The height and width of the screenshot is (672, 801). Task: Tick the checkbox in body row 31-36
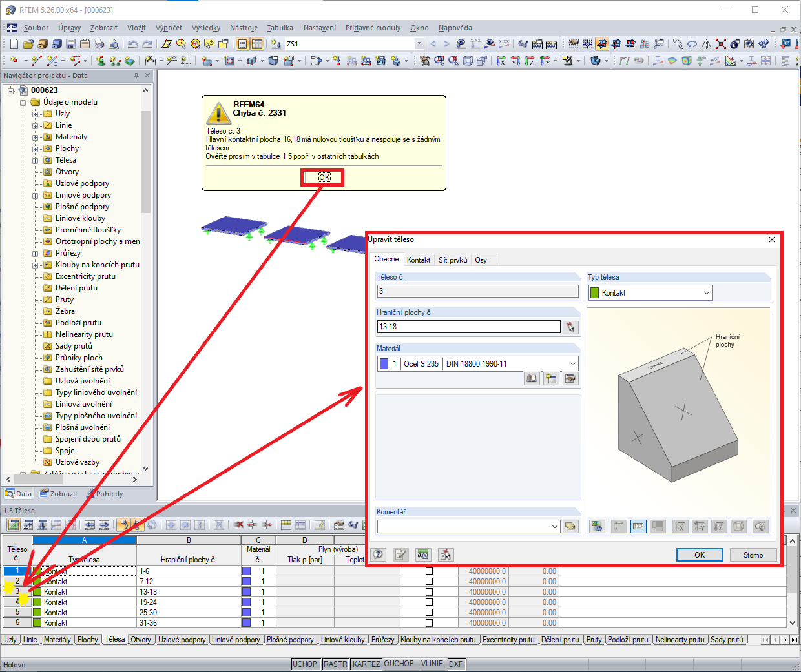click(x=430, y=623)
